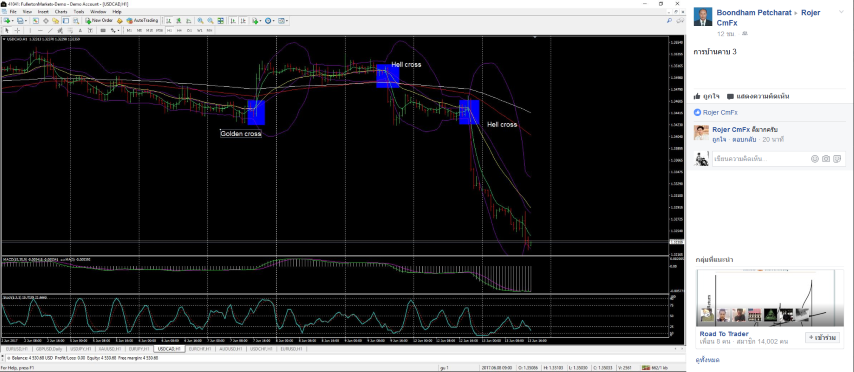This screenshot has width=854, height=372.
Task: Toggle the AutoTrading button
Action: tap(142, 20)
